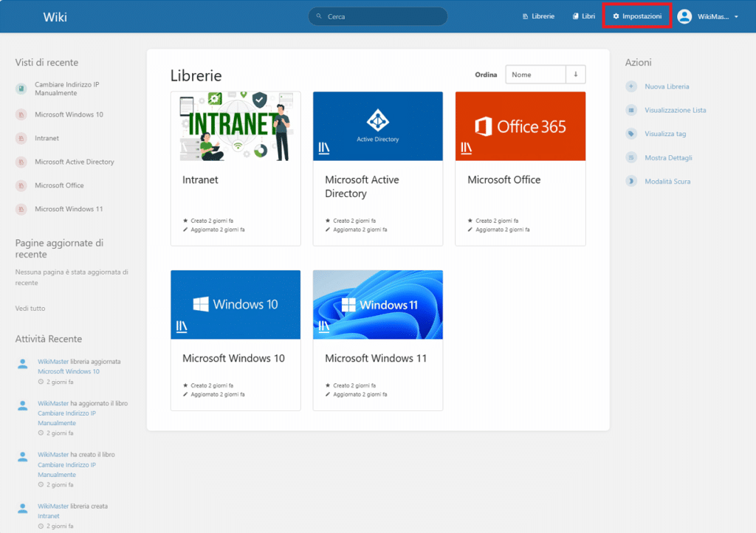Open the Office 365 library cover
This screenshot has height=533, width=756.
[520, 126]
